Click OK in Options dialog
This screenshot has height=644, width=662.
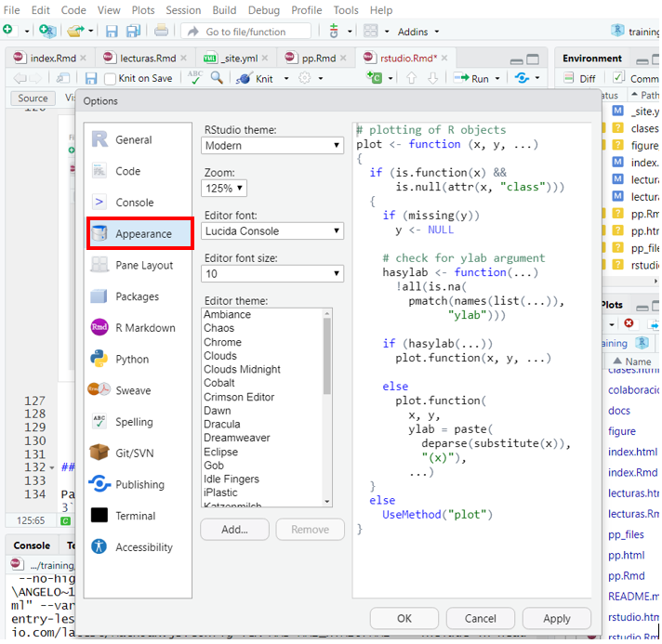point(404,618)
